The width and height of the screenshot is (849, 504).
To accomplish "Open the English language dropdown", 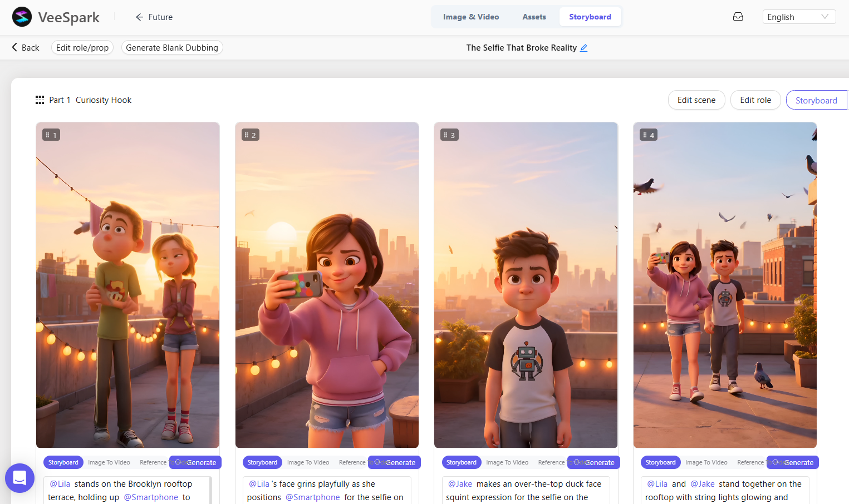I will [x=799, y=16].
